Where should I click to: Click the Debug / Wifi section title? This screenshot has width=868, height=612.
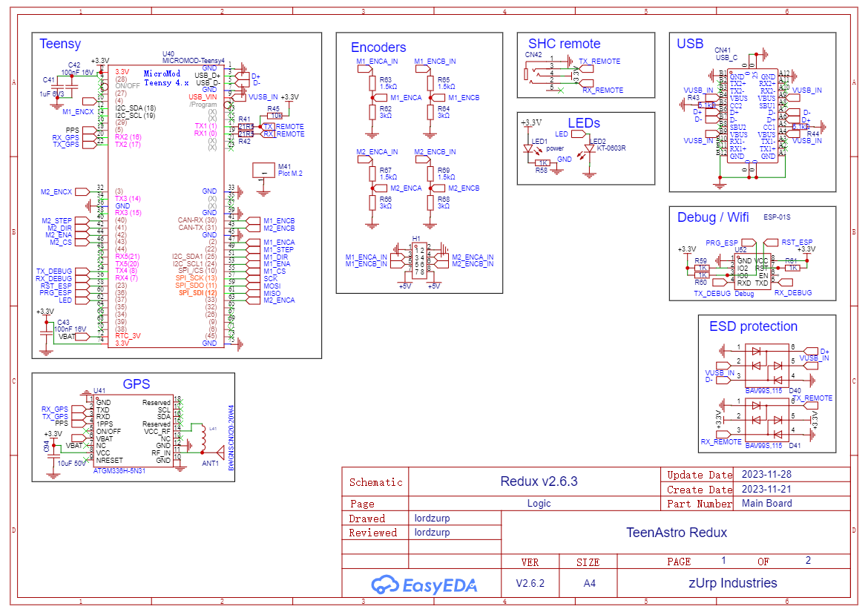[713, 217]
